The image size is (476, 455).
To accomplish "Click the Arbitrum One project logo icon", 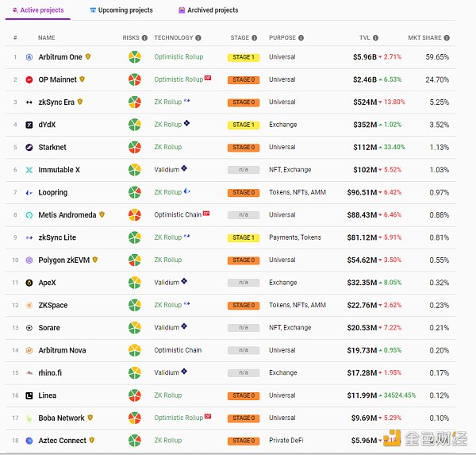I will 29,57.
